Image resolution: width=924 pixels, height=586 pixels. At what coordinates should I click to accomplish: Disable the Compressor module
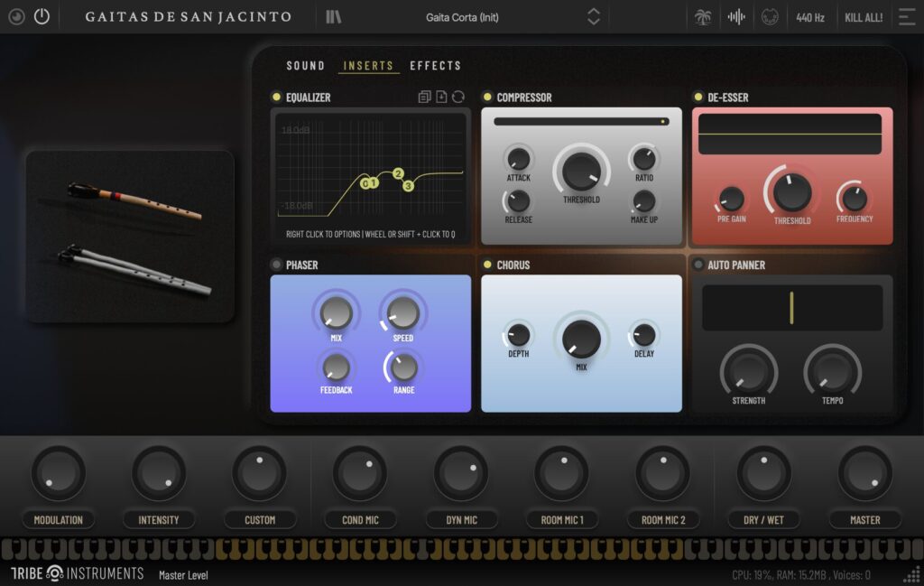pyautogui.click(x=486, y=97)
